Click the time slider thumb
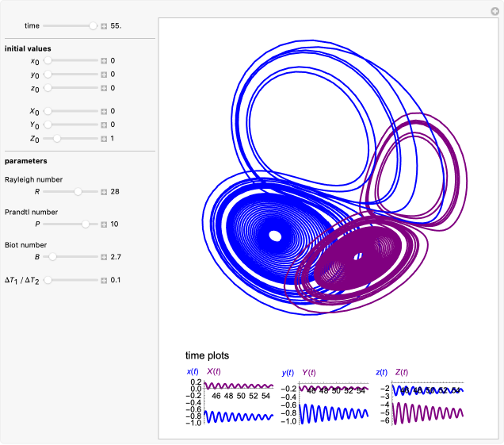This screenshot has height=445, width=504. pyautogui.click(x=94, y=26)
